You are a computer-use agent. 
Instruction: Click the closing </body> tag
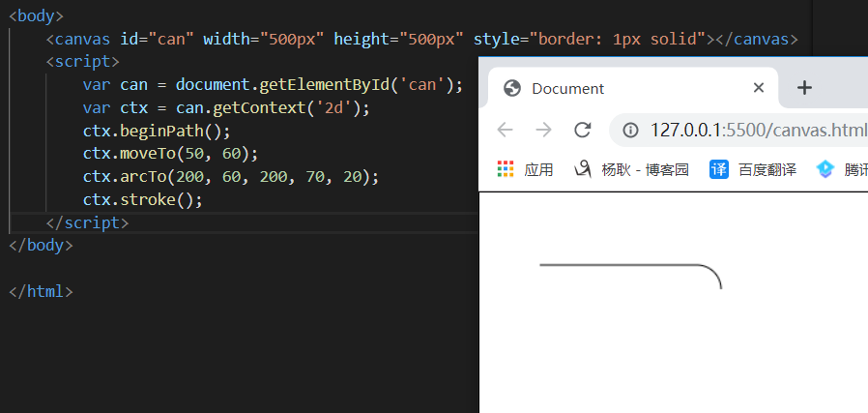point(41,246)
